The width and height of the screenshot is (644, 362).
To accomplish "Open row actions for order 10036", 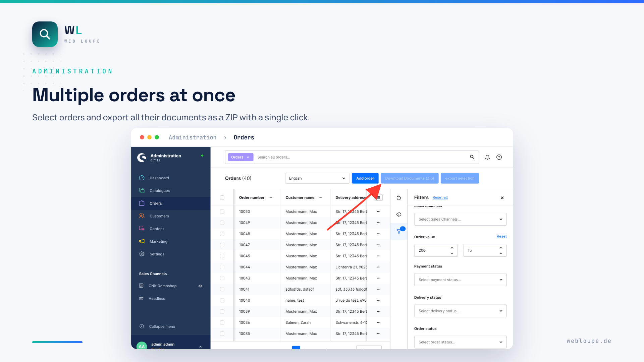I will (378, 322).
